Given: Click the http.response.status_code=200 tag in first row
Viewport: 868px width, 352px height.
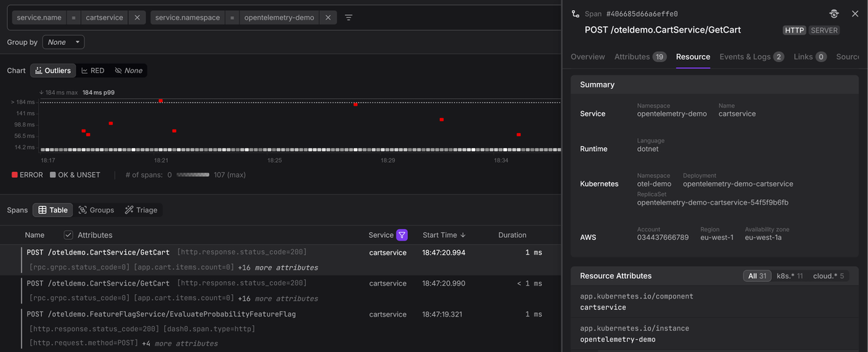Looking at the screenshot, I should [x=242, y=252].
